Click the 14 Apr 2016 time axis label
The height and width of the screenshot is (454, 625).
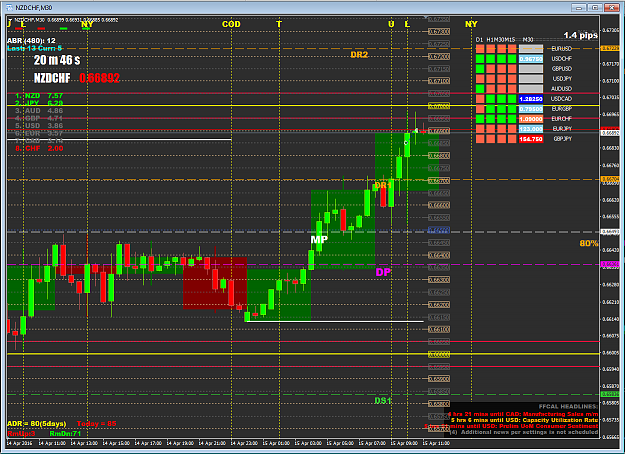[20, 443]
